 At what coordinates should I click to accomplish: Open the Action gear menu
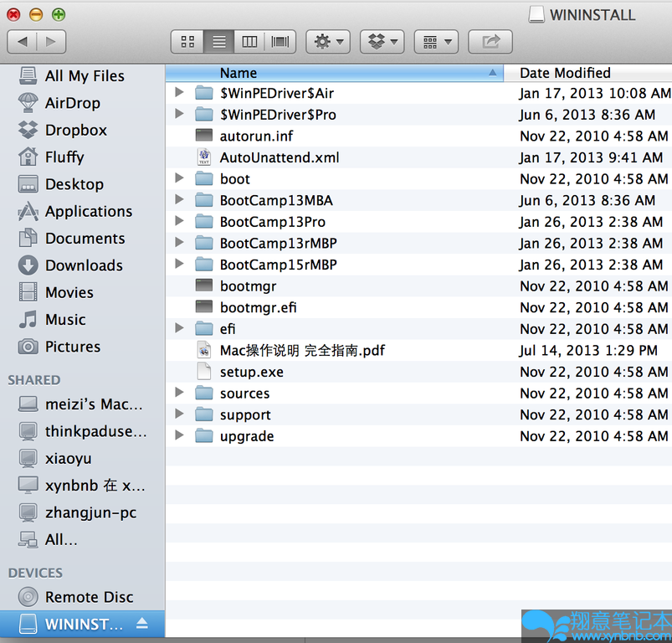[328, 42]
